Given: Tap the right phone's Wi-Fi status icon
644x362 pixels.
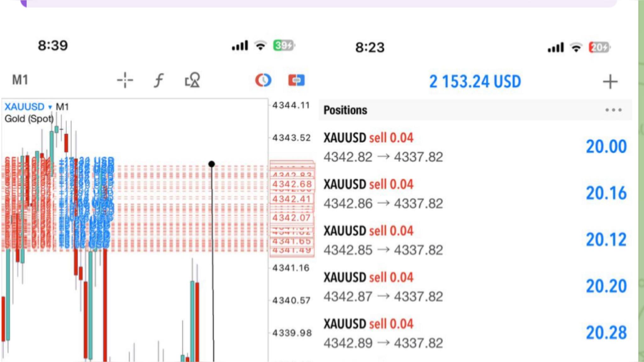Looking at the screenshot, I should point(576,47).
